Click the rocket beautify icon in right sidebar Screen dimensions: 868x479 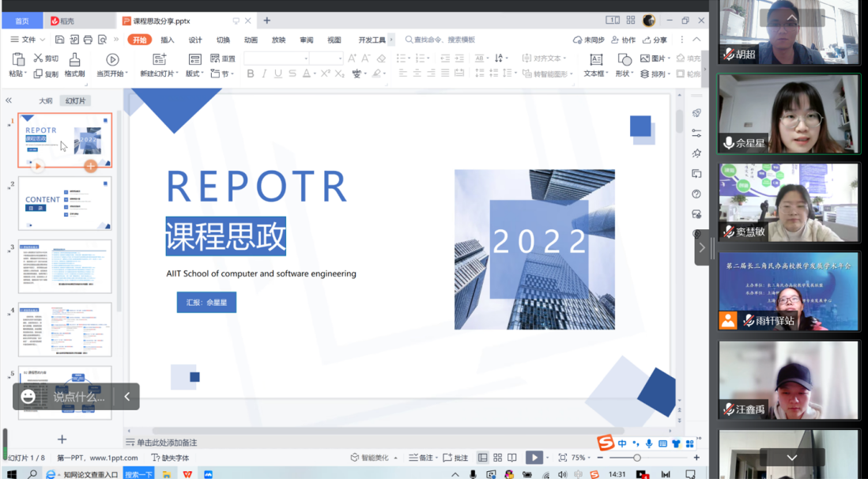(696, 112)
